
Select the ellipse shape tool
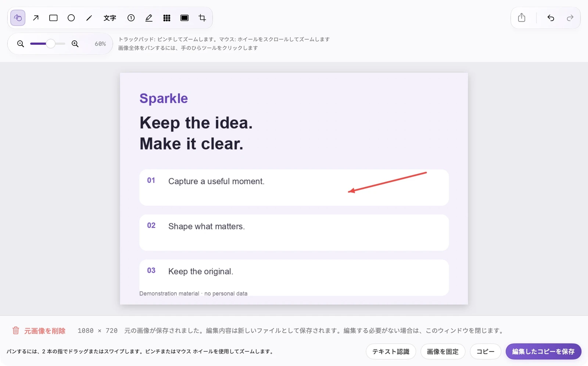71,18
